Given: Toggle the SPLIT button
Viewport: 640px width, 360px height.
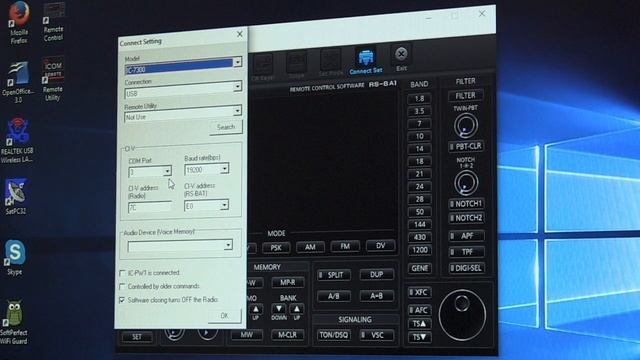Looking at the screenshot, I should 334,275.
